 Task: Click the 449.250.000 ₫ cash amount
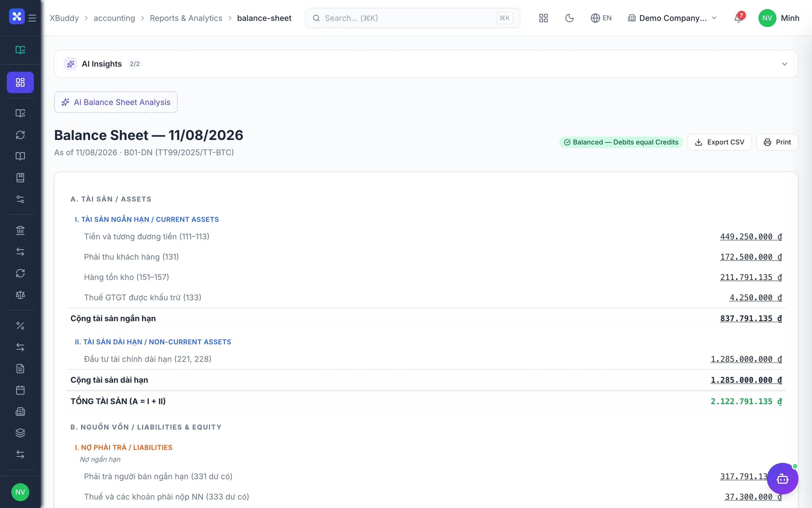751,237
